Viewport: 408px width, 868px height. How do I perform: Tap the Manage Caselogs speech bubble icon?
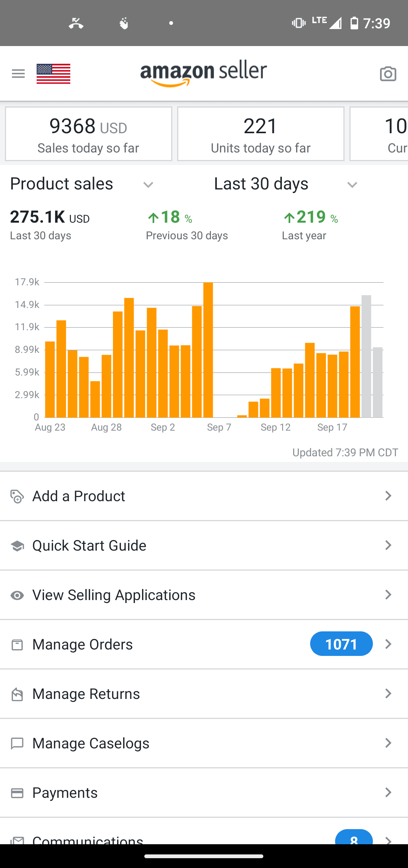pos(17,743)
